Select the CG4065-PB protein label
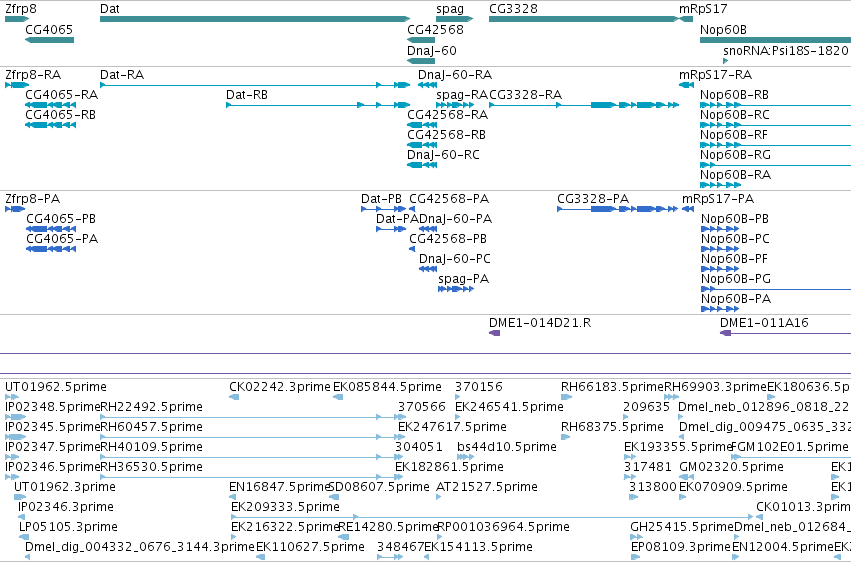The width and height of the screenshot is (851, 562). [x=61, y=219]
